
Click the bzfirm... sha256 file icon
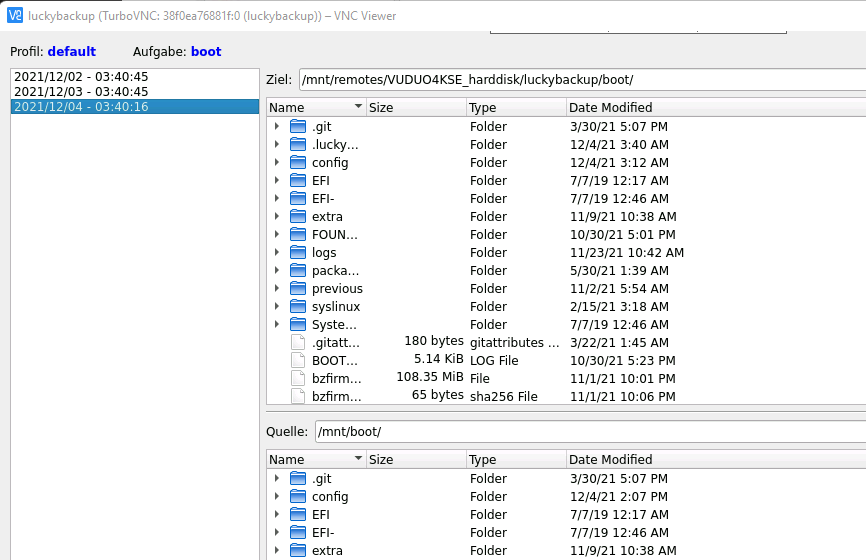click(298, 396)
